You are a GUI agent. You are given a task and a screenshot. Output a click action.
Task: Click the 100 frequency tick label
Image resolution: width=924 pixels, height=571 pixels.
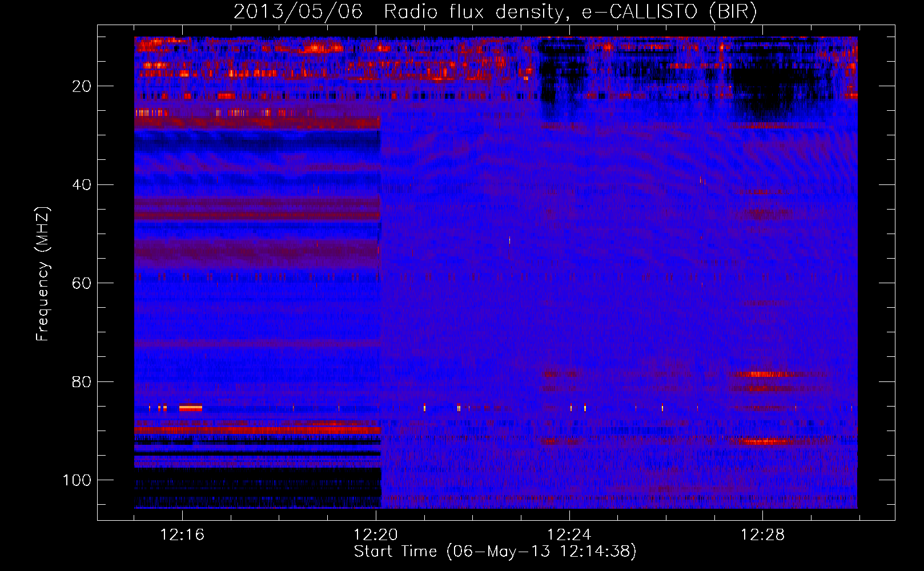pos(77,480)
